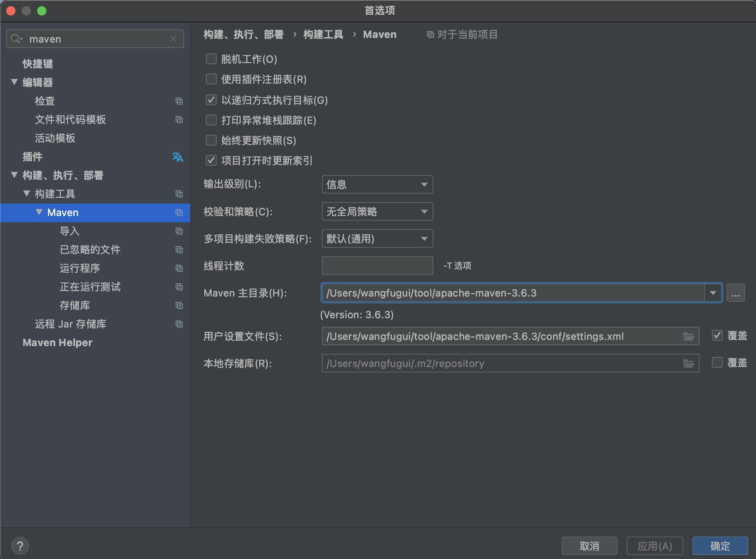The width and height of the screenshot is (756, 559).
Task: Click 构建工具 in breadcrumb
Action: [x=323, y=34]
